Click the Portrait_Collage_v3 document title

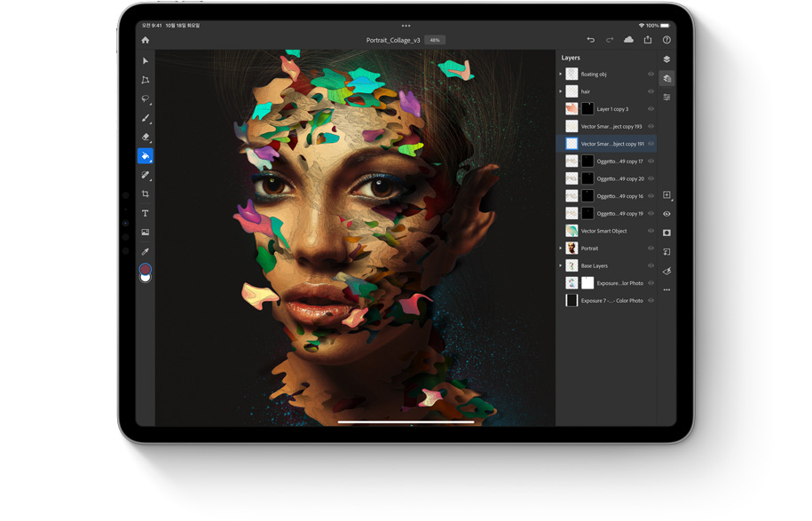393,40
